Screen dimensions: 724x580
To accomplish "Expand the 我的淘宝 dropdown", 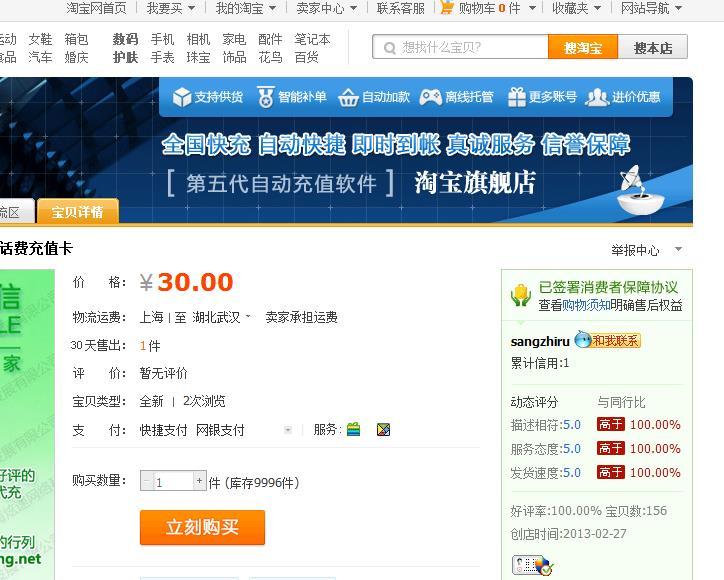I will 272,8.
